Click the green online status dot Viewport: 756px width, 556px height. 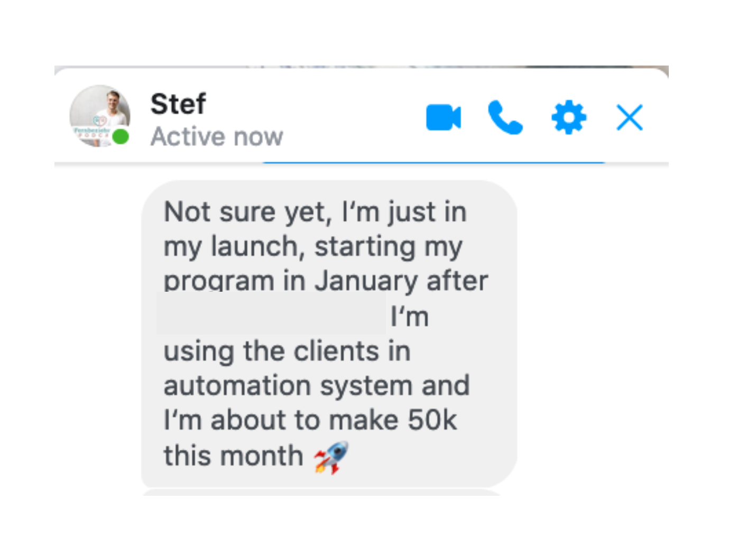click(121, 137)
